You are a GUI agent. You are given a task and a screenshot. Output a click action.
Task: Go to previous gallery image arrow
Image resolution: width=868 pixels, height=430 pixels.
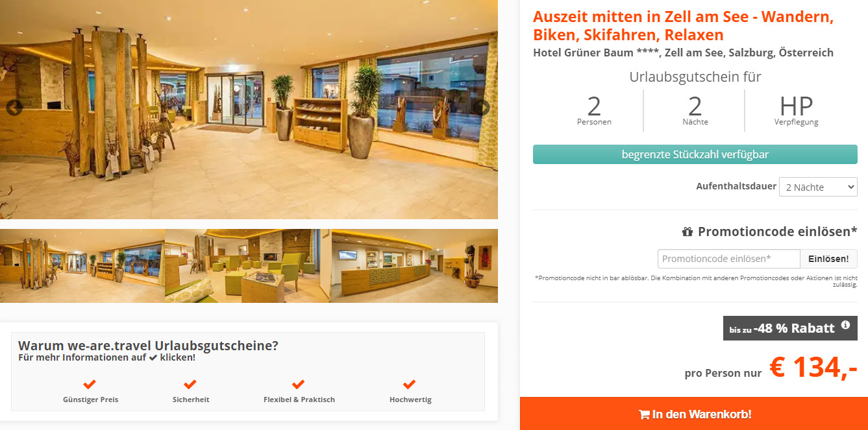pyautogui.click(x=14, y=108)
